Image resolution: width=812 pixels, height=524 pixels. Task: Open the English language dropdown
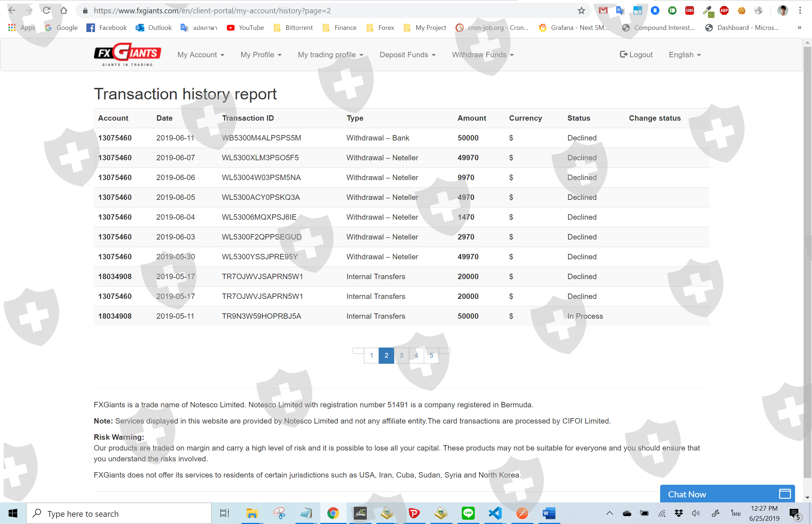click(685, 55)
